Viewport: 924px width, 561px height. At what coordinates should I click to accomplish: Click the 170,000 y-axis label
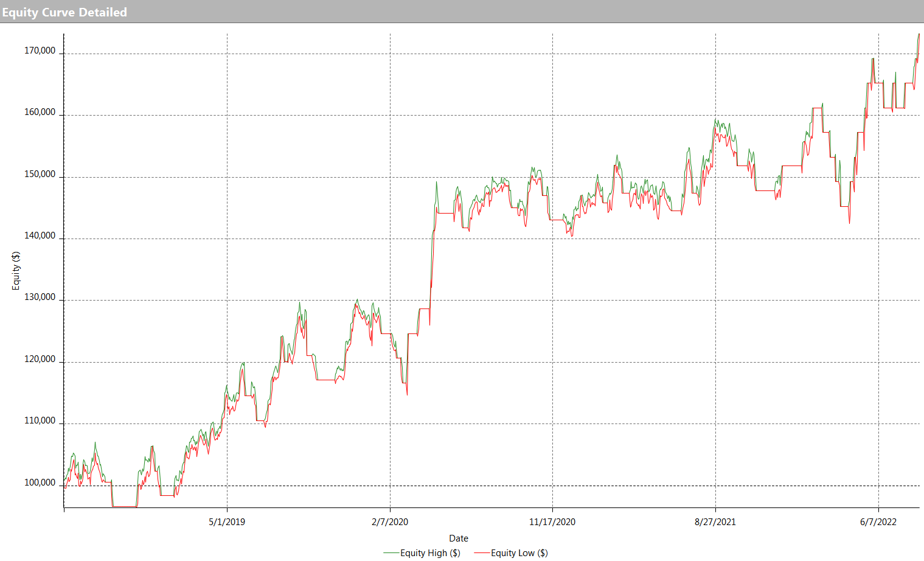coord(40,51)
